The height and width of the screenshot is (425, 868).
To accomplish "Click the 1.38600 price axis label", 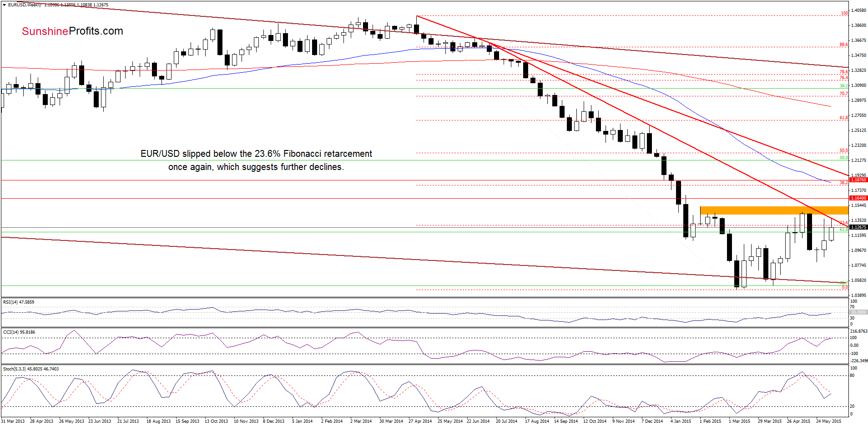I will tap(858, 25).
